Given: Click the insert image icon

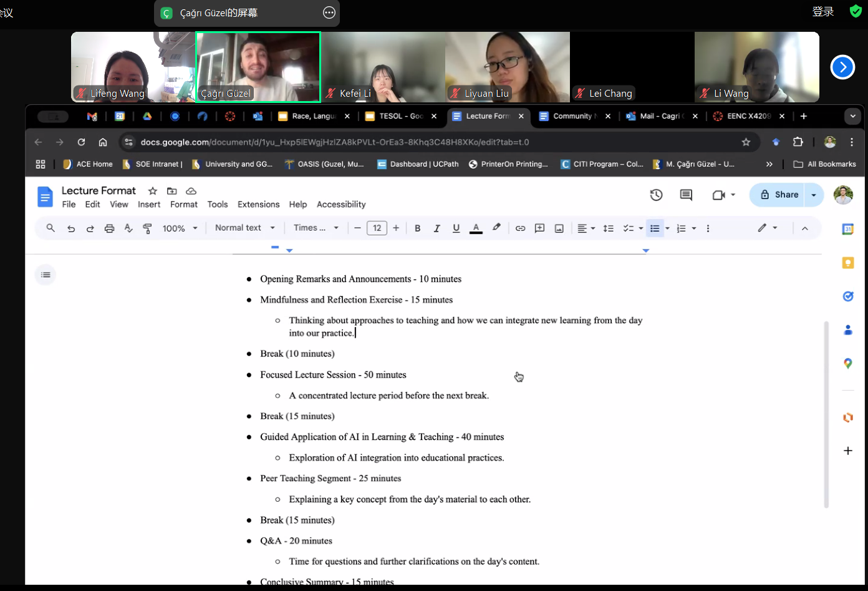Looking at the screenshot, I should pyautogui.click(x=559, y=228).
